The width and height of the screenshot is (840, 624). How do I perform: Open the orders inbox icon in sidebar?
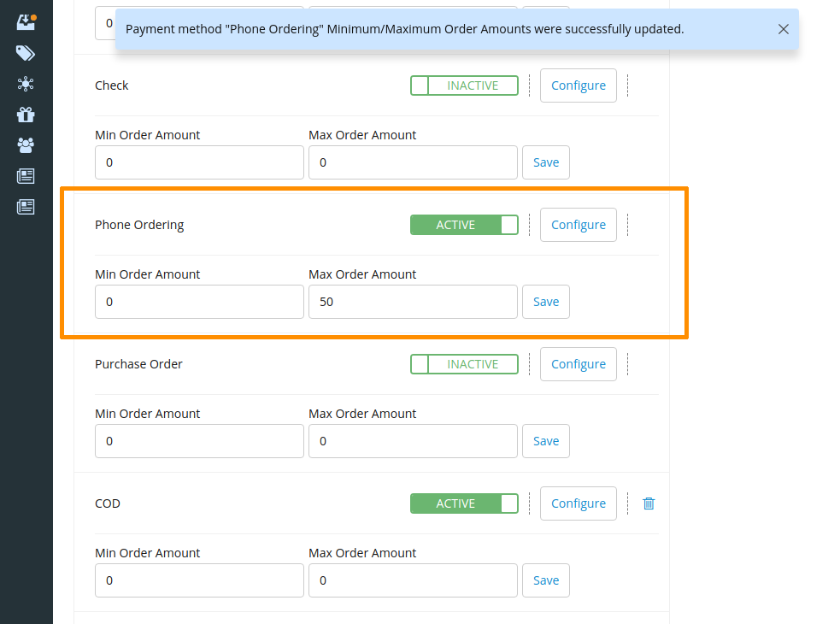pyautogui.click(x=26, y=23)
